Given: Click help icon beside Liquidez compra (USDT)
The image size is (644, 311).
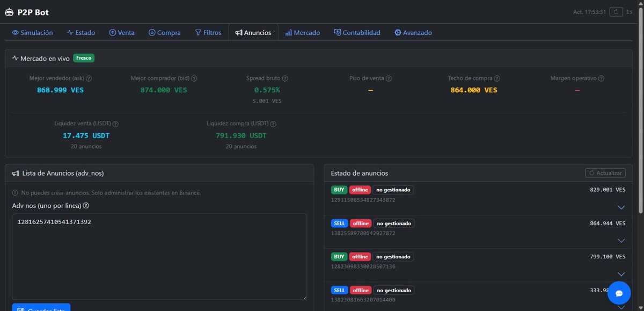Looking at the screenshot, I should click(274, 124).
